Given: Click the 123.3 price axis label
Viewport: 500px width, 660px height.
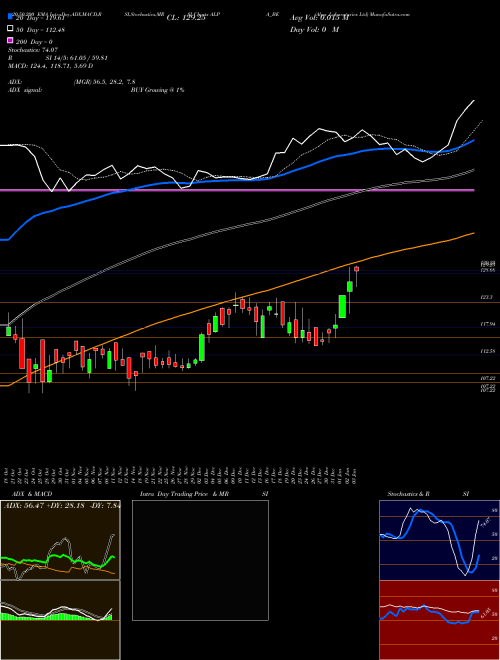Looking at the screenshot, I should (x=487, y=297).
